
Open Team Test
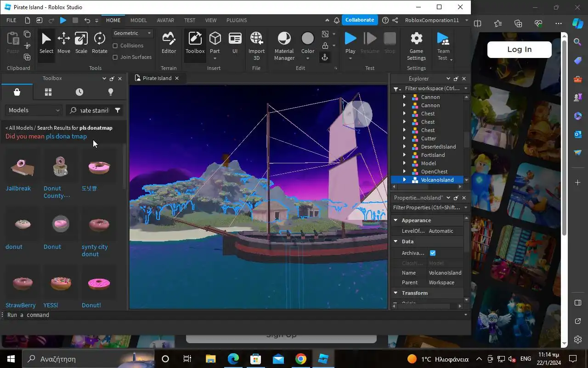pos(443,46)
